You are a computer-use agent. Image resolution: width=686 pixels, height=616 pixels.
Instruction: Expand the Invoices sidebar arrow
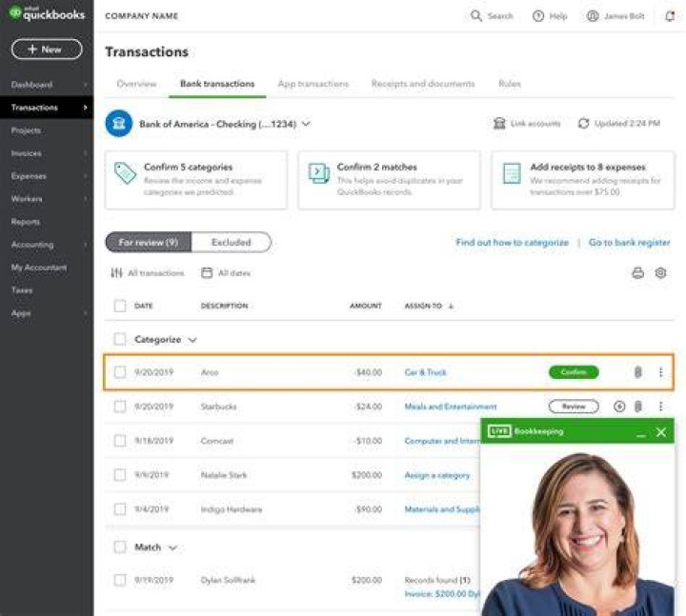click(x=86, y=153)
